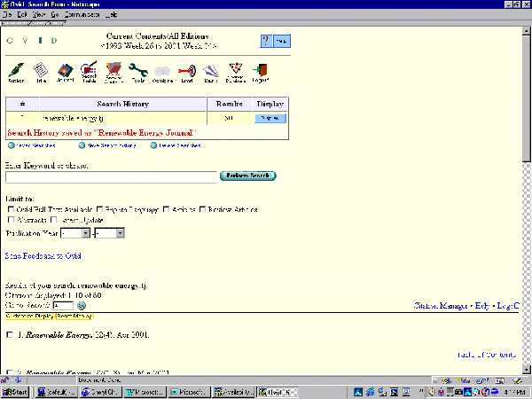Tick the Articles limit checkbox
The height and width of the screenshot is (399, 532).
[x=167, y=209]
